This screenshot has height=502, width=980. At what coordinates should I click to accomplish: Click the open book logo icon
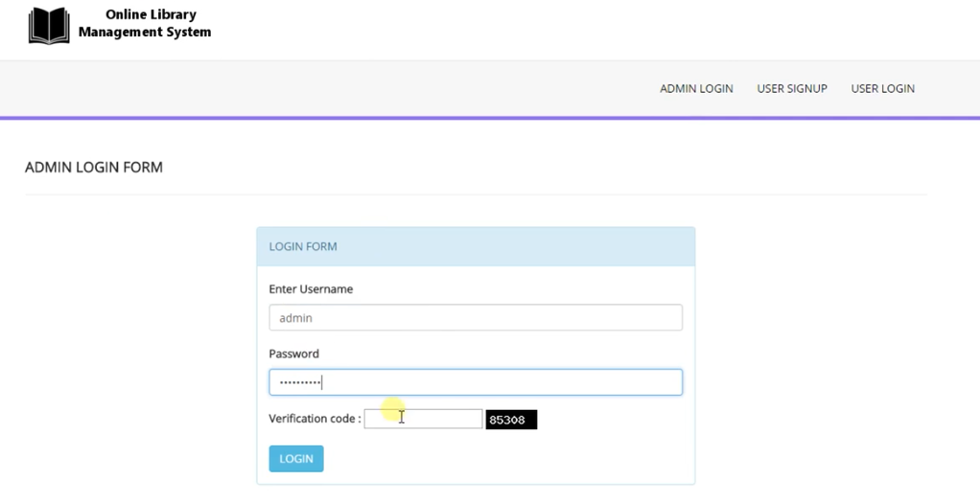click(49, 26)
